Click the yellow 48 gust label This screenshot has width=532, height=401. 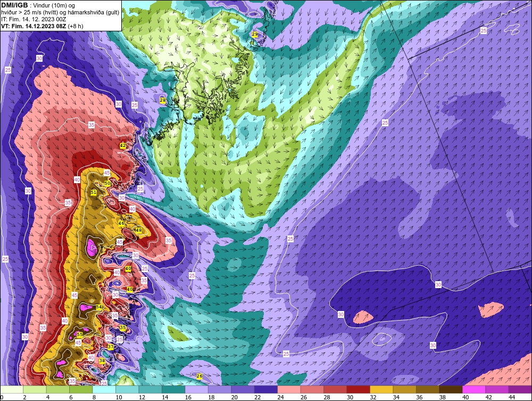(138, 230)
